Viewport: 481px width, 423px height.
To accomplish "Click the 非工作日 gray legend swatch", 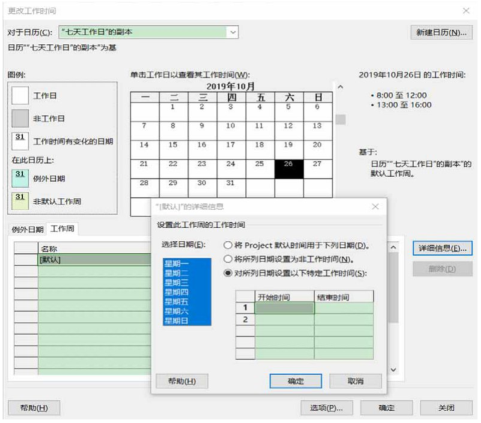I will 20,118.
